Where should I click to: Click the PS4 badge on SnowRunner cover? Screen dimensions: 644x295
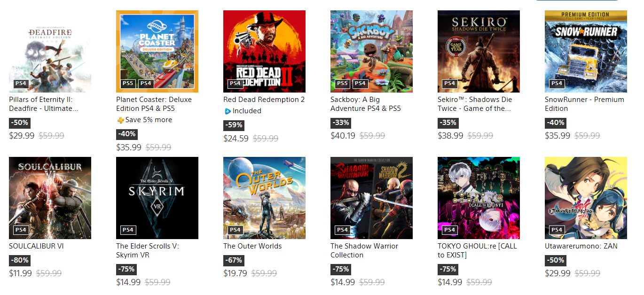tap(557, 84)
